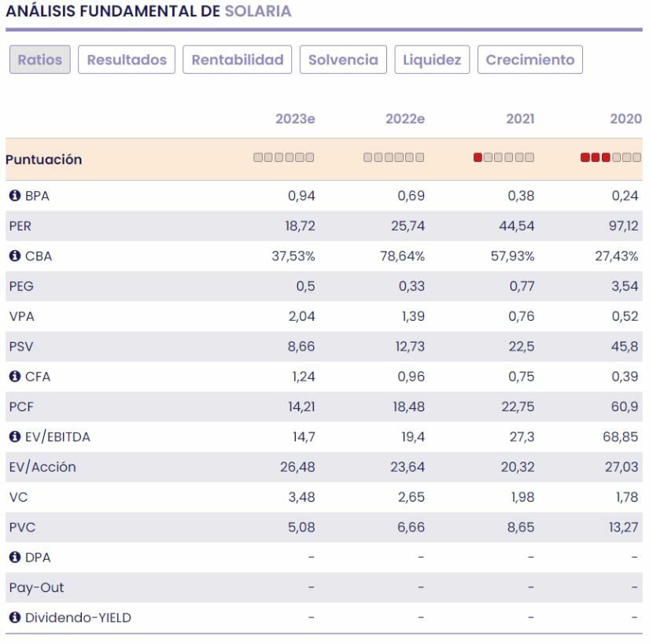Click the 2022e score rating squares
Viewport: 653px width, 644px height.
point(395,158)
